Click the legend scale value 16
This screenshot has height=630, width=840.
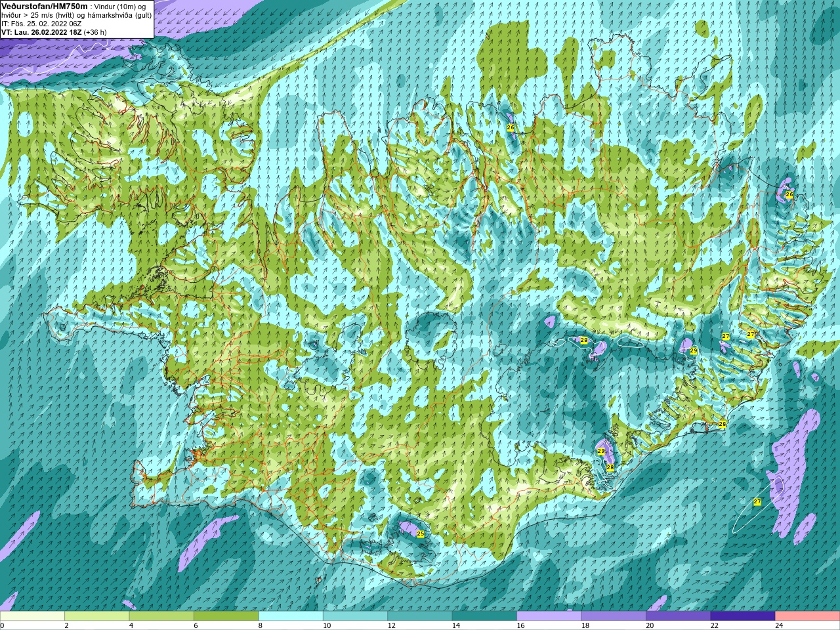(x=521, y=625)
